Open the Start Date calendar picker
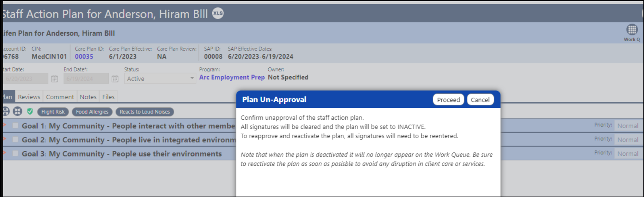Screen dimensions: 644x197 tap(55, 78)
